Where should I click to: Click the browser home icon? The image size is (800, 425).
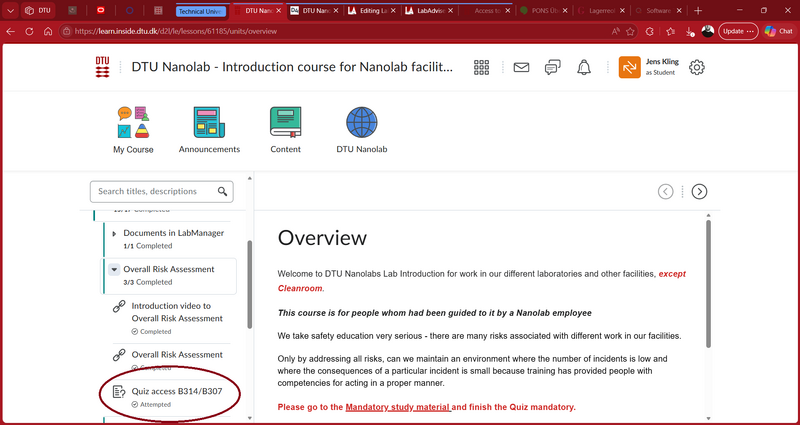[48, 31]
